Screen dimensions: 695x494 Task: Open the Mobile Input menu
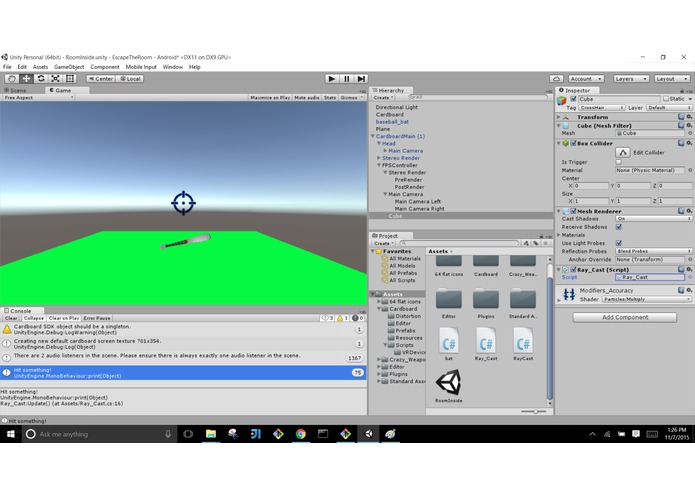pos(141,67)
